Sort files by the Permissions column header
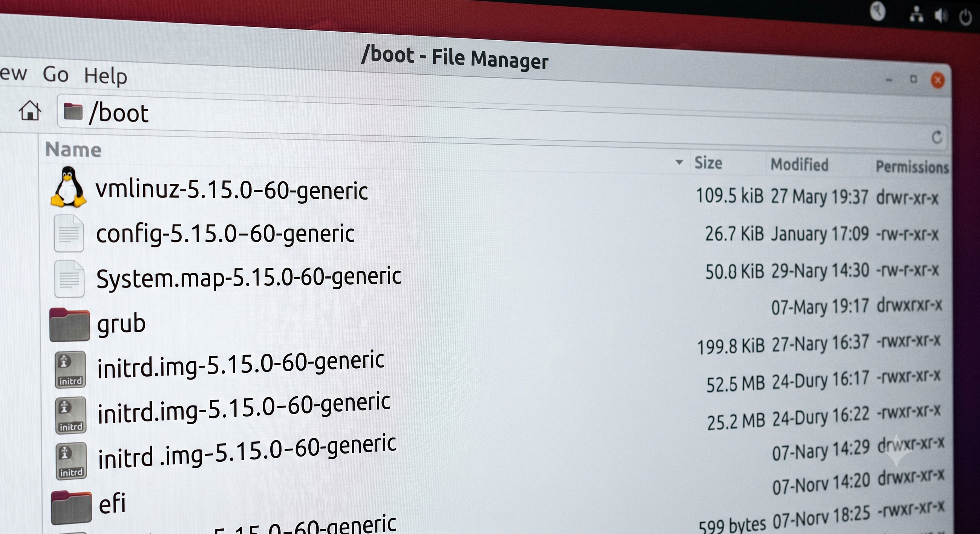 [x=912, y=167]
